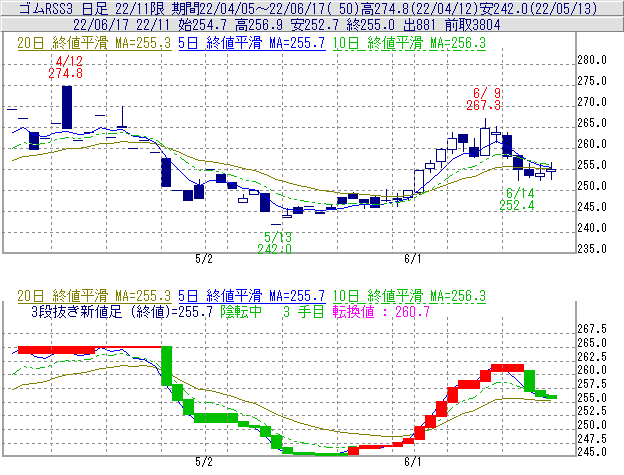Click the top chart's 5日 終値平滑 MA=255.7 legend

click(252, 43)
